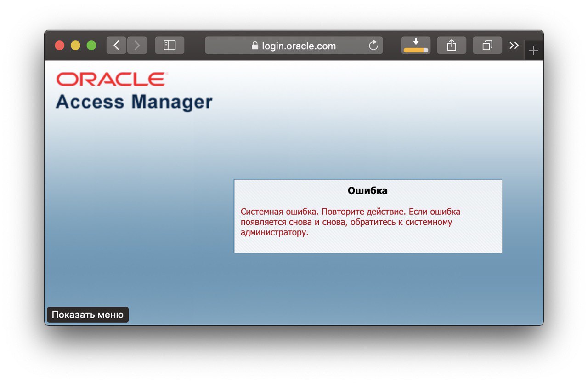Viewport: 588px width, 384px height.
Task: Click the Показать меню tooltip label
Action: 88,315
